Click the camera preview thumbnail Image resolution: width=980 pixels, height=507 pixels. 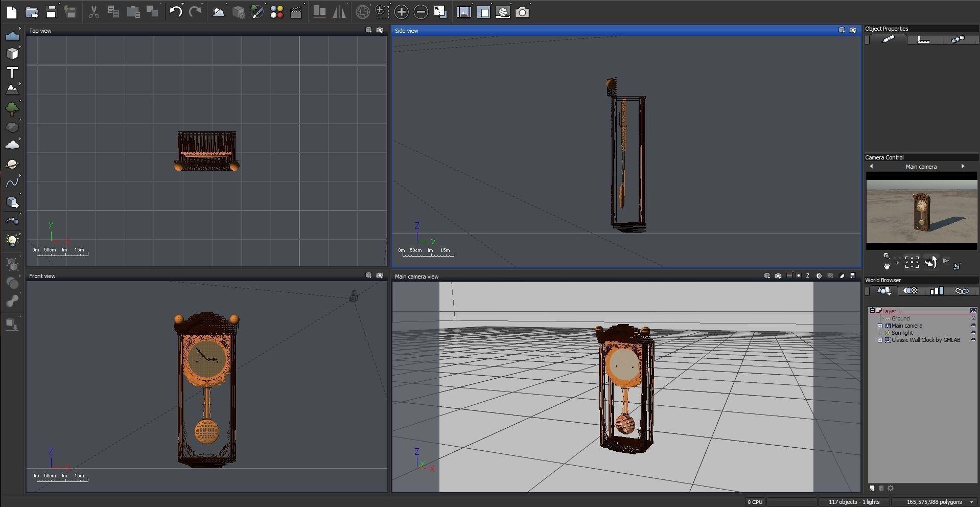922,212
